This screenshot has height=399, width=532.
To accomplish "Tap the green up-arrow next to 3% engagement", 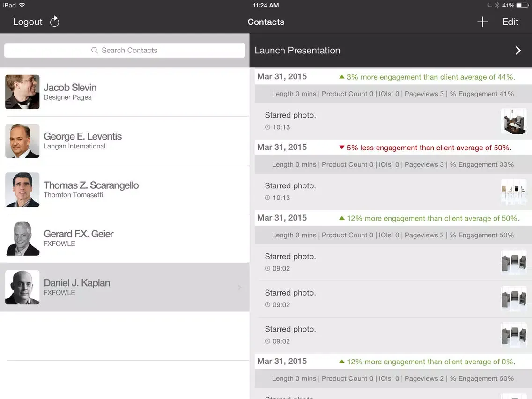I will tap(341, 77).
